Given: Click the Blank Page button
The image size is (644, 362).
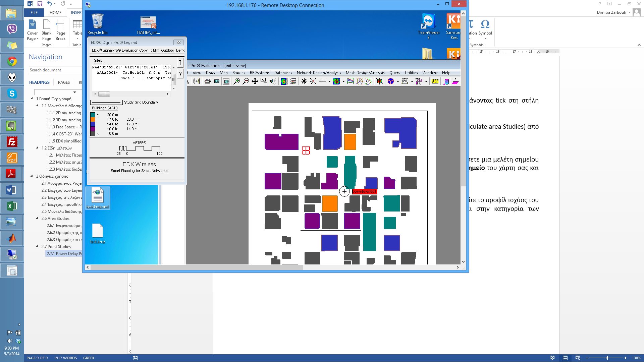Looking at the screenshot, I should click(x=47, y=30).
